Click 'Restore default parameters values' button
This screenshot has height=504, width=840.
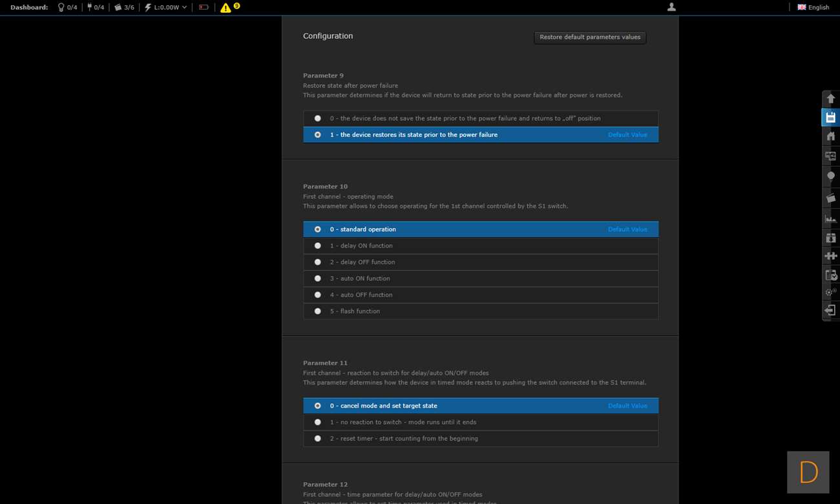[x=590, y=37]
